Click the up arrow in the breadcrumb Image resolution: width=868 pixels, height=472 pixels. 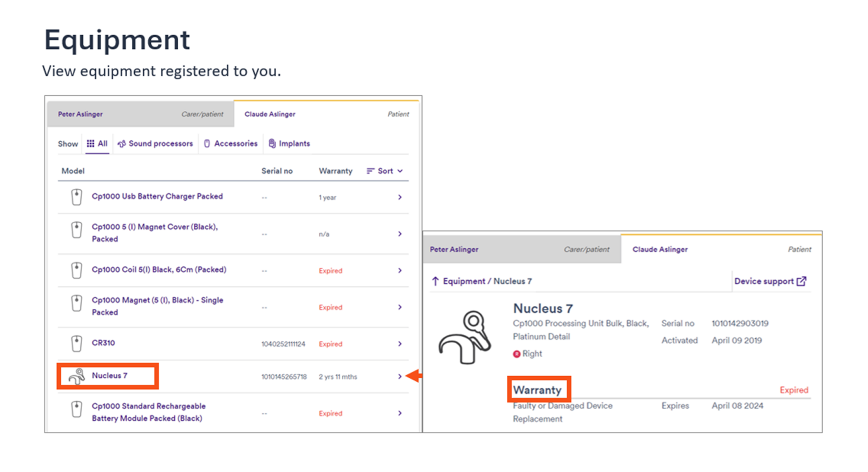(x=435, y=281)
